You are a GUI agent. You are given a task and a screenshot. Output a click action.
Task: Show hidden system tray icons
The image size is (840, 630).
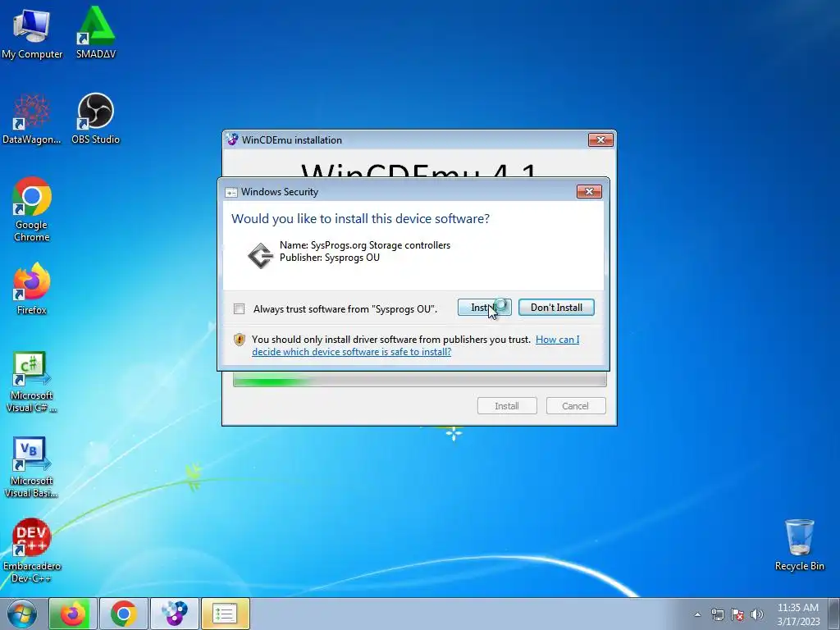(x=697, y=614)
